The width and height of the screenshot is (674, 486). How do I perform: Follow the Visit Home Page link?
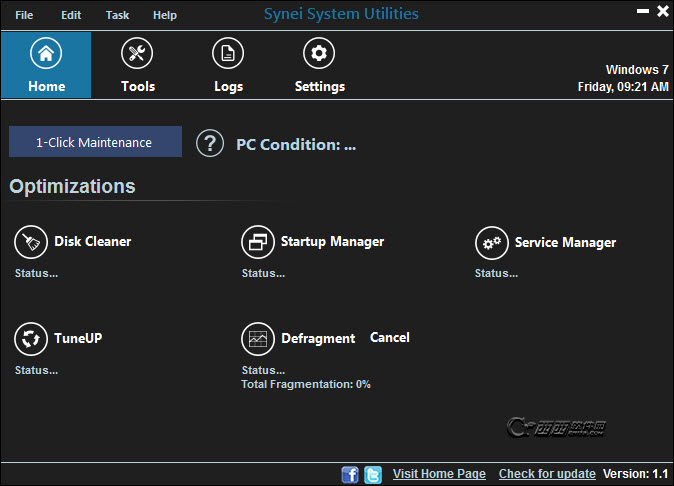[439, 474]
